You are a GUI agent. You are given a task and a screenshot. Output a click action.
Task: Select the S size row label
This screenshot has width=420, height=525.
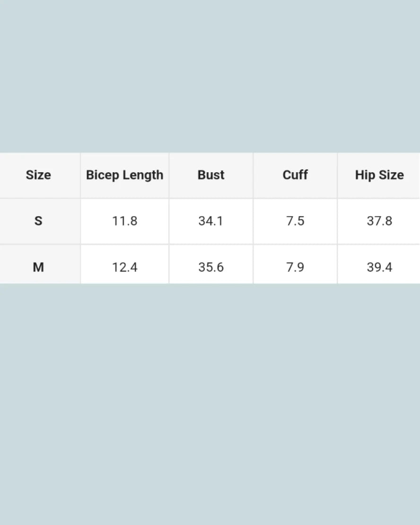[x=38, y=221]
